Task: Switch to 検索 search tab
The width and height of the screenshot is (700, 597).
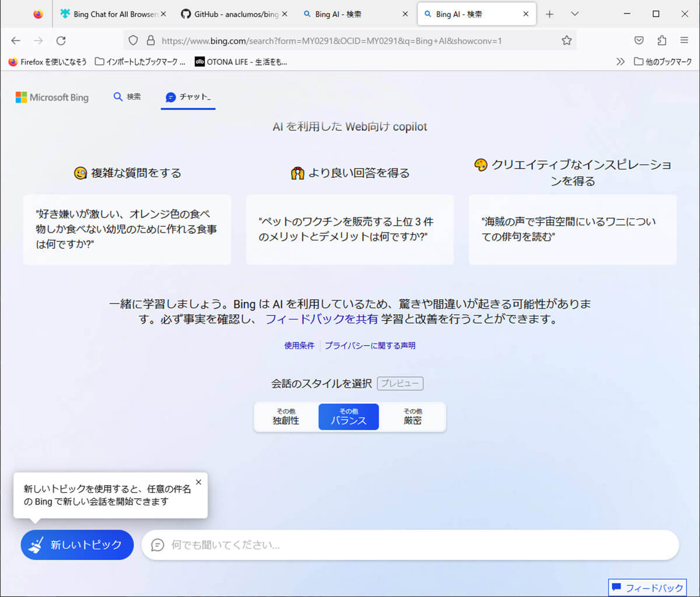Action: click(127, 97)
